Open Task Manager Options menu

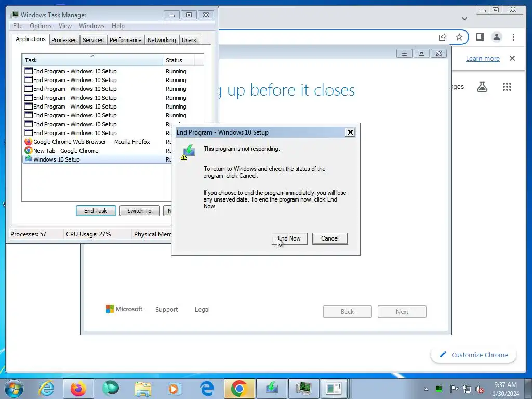[41, 26]
